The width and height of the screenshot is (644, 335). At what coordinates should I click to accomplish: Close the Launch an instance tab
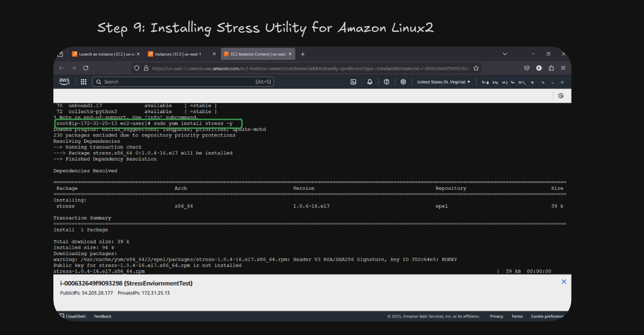click(138, 54)
